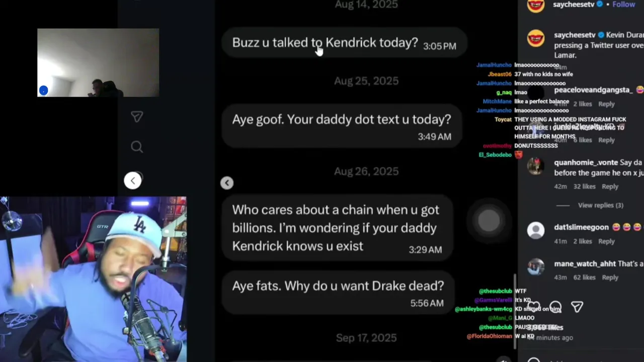Click the MitchMane chat message 'like a perfect balance'
Screen dimensions: 644x362
541,102
